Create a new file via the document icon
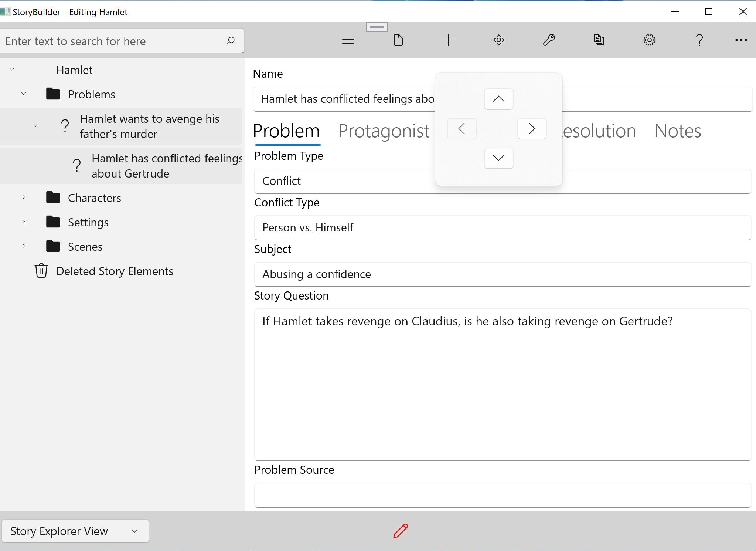 click(x=398, y=40)
